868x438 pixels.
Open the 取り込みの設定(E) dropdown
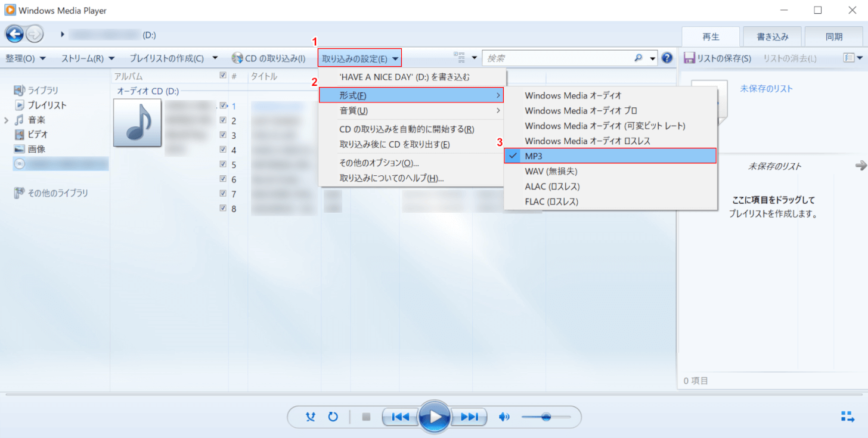(359, 58)
